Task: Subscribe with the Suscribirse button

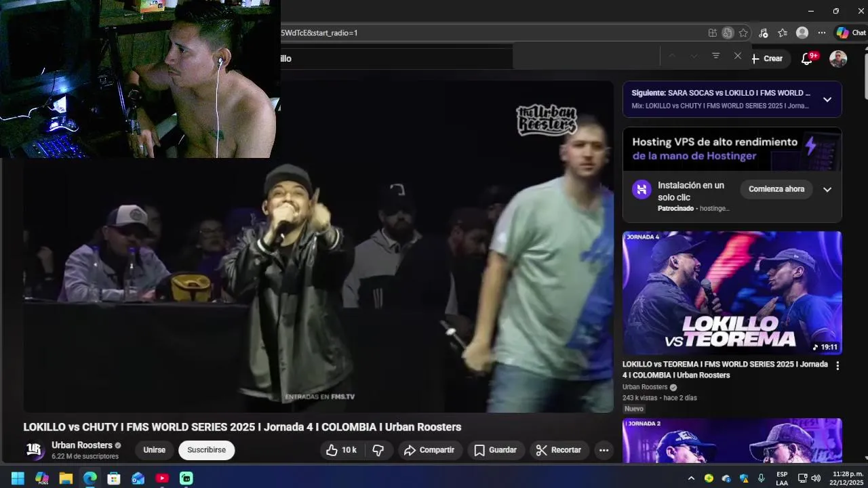Action: tap(207, 450)
